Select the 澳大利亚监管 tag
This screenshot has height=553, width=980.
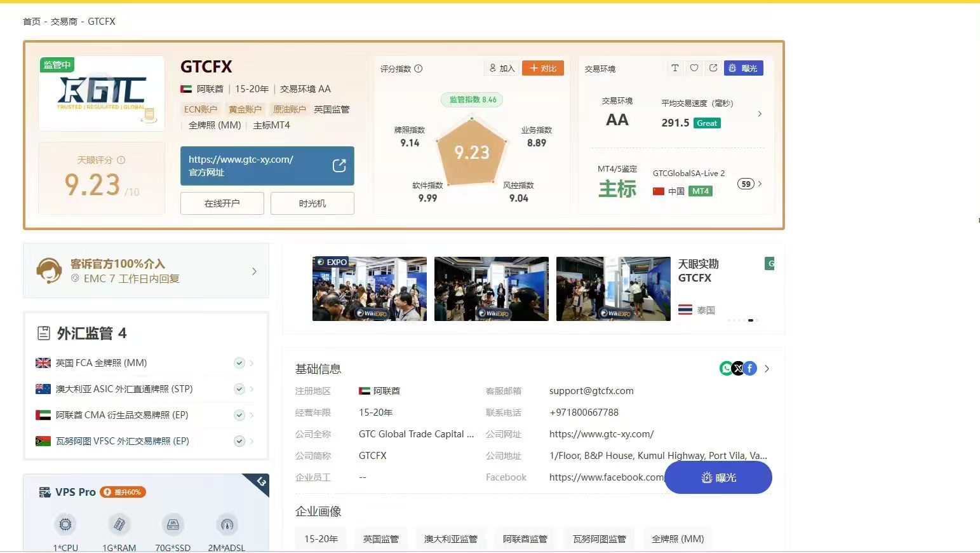click(x=451, y=539)
